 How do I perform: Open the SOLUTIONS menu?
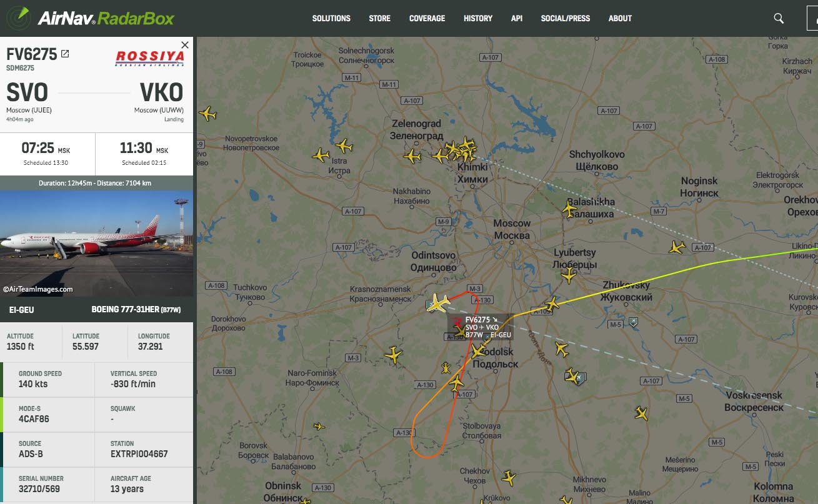tap(331, 18)
